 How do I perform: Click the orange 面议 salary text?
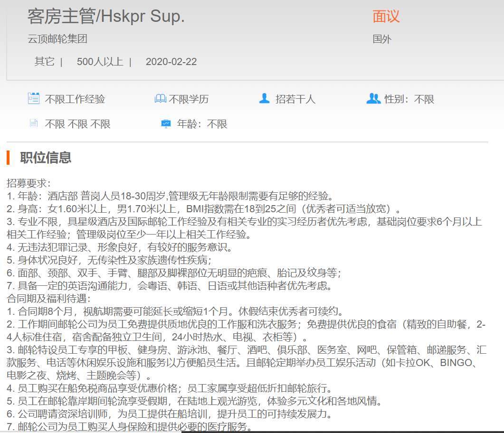tap(386, 17)
